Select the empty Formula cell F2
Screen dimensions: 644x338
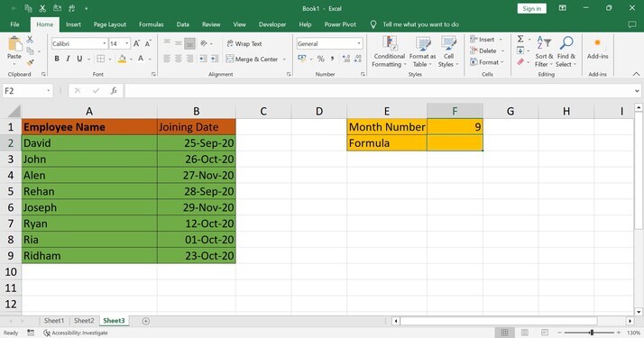(455, 143)
